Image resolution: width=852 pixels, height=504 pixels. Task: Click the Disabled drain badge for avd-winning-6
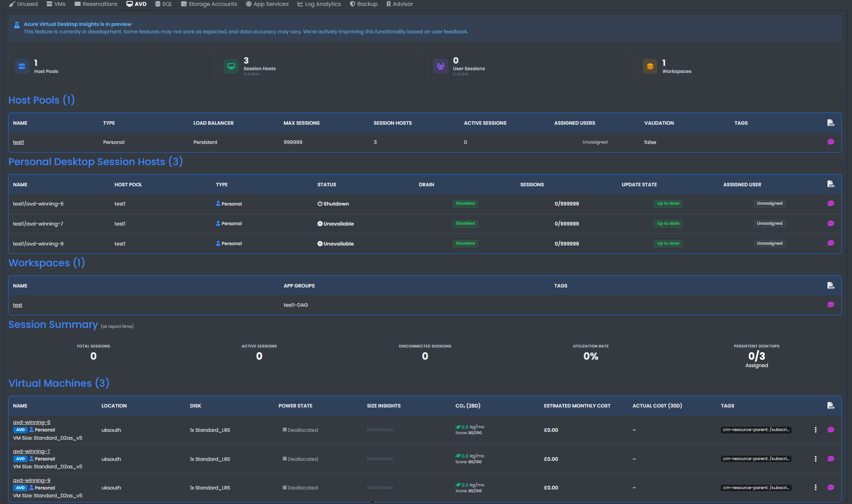click(x=465, y=204)
